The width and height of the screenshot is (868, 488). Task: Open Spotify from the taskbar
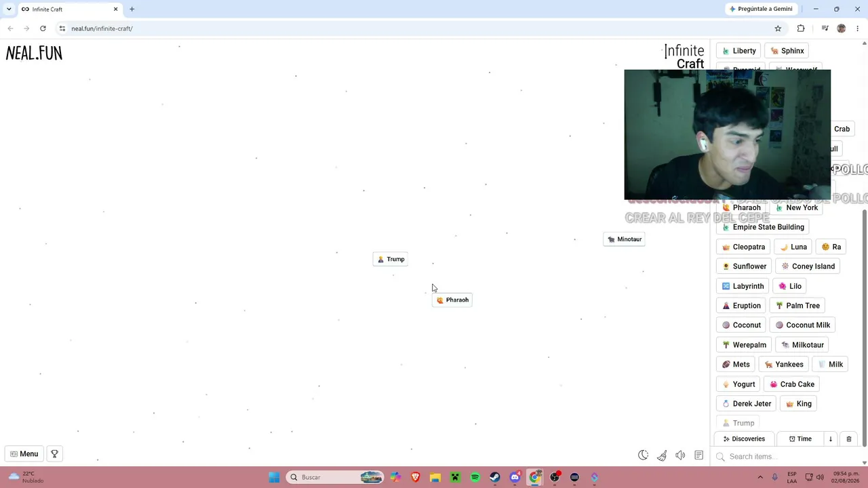475,477
